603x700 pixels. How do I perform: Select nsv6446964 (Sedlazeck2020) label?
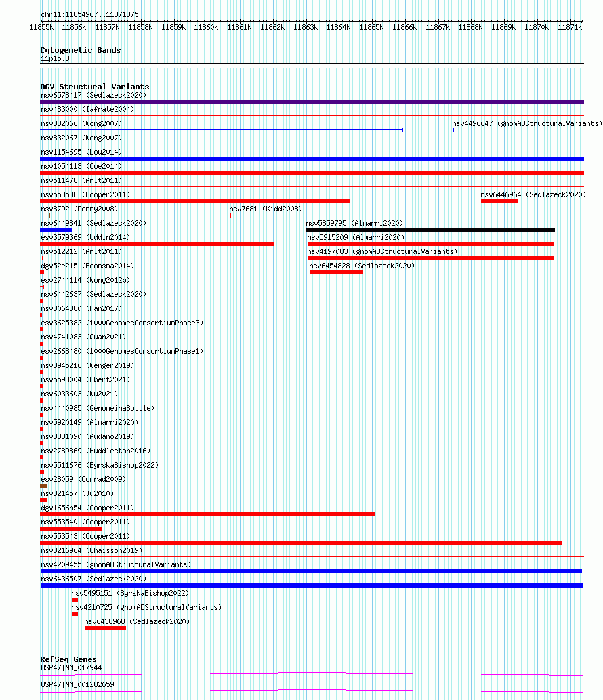click(533, 195)
